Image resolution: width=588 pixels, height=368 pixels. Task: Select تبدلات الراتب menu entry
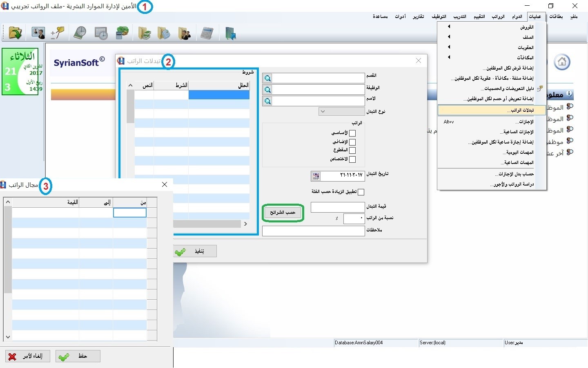(x=491, y=110)
